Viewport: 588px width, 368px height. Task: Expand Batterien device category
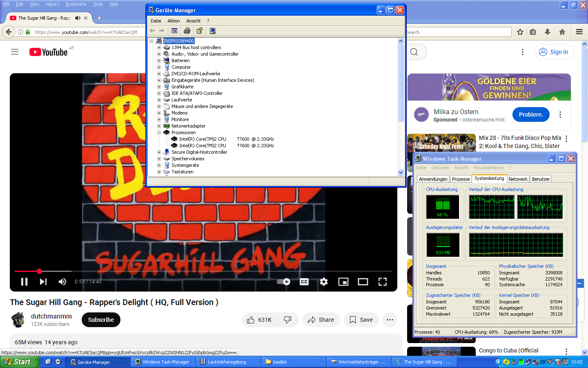coord(159,61)
